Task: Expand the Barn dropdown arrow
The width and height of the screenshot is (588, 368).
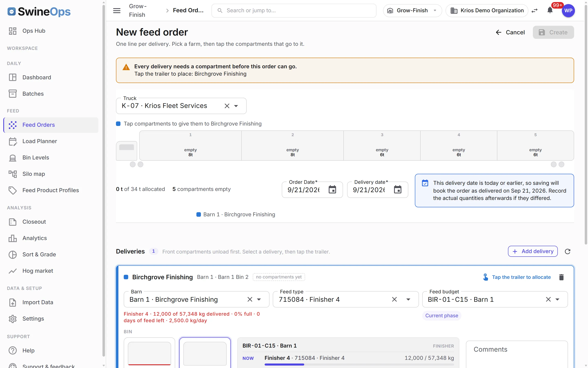Action: [x=259, y=299]
